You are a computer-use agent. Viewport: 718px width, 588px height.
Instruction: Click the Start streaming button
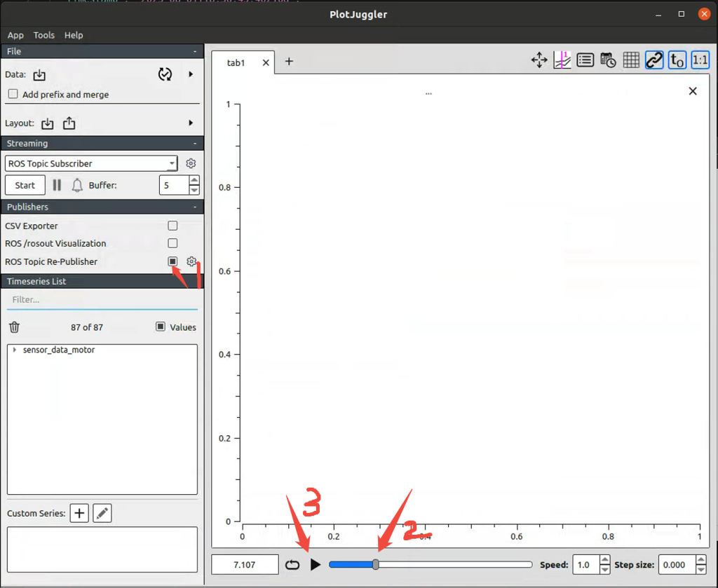(x=25, y=185)
